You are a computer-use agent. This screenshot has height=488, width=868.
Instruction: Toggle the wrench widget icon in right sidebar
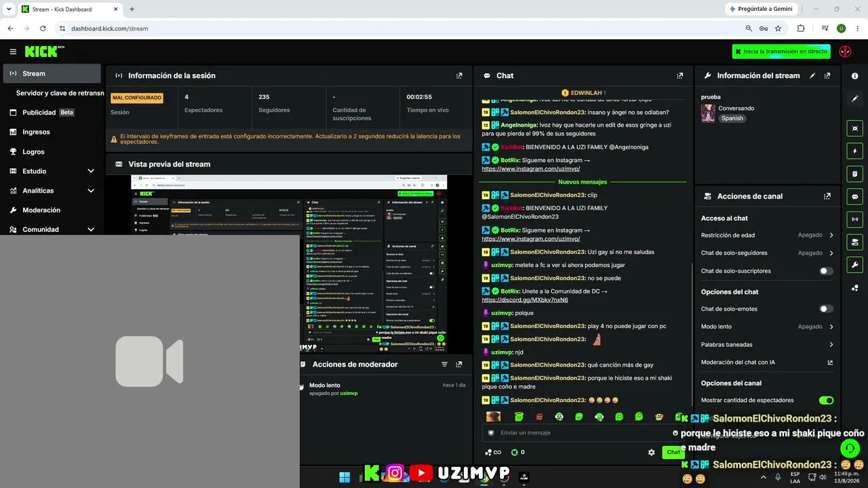(854, 264)
